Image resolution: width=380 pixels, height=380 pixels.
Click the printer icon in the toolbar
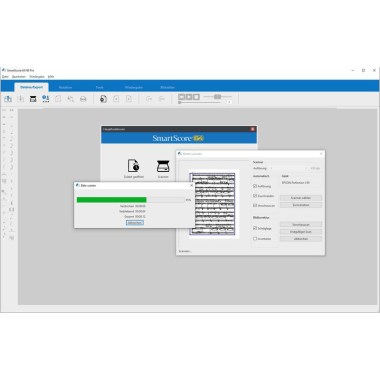pos(83,99)
